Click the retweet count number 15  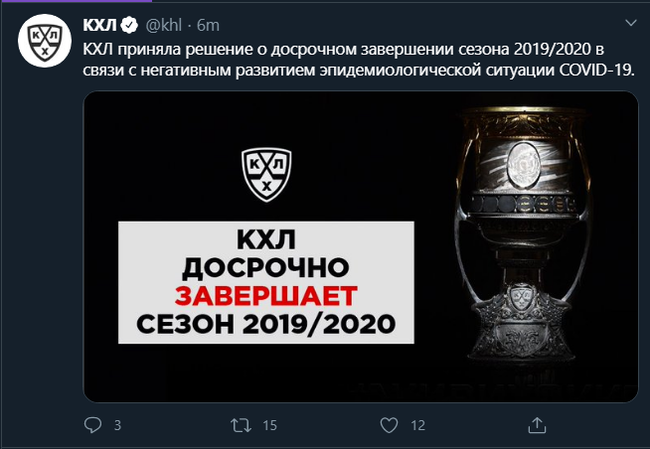(x=269, y=425)
